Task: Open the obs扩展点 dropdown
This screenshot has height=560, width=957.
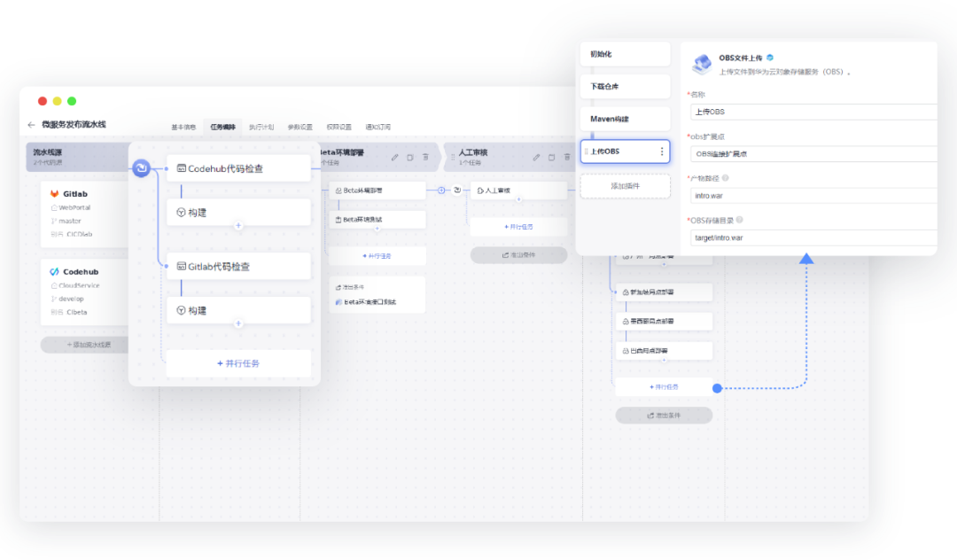Action: 813,153
